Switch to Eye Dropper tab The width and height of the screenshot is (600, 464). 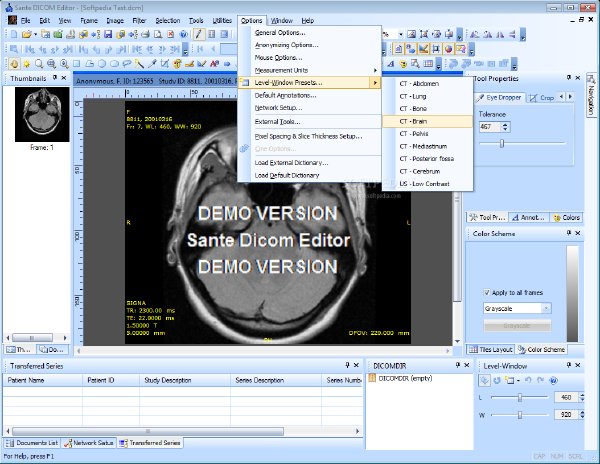click(x=499, y=98)
